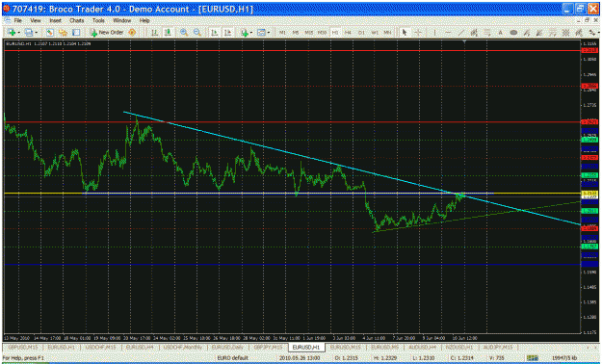Click the connection status bars icon
This screenshot has width=602, height=364.
(x=532, y=358)
